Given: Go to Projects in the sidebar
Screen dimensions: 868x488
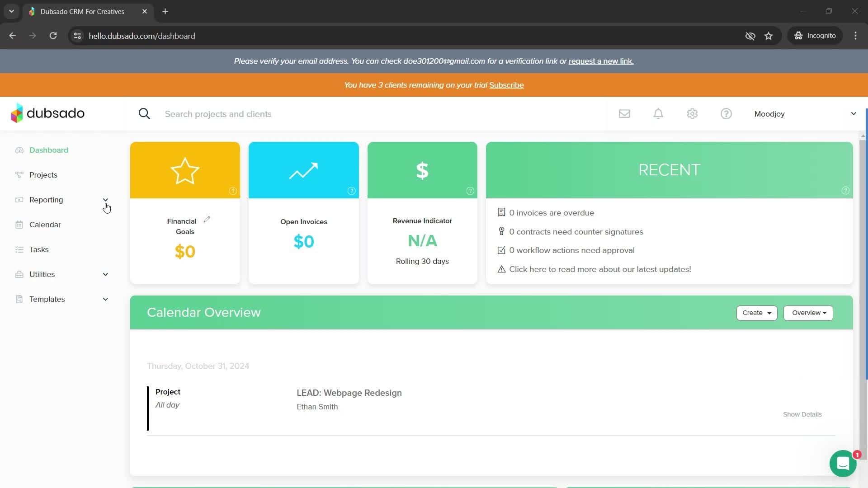Looking at the screenshot, I should click(43, 175).
